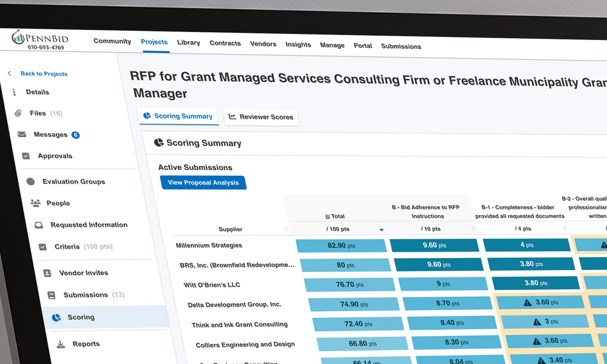Open the Insights menu
This screenshot has width=607, height=364.
pos(298,44)
